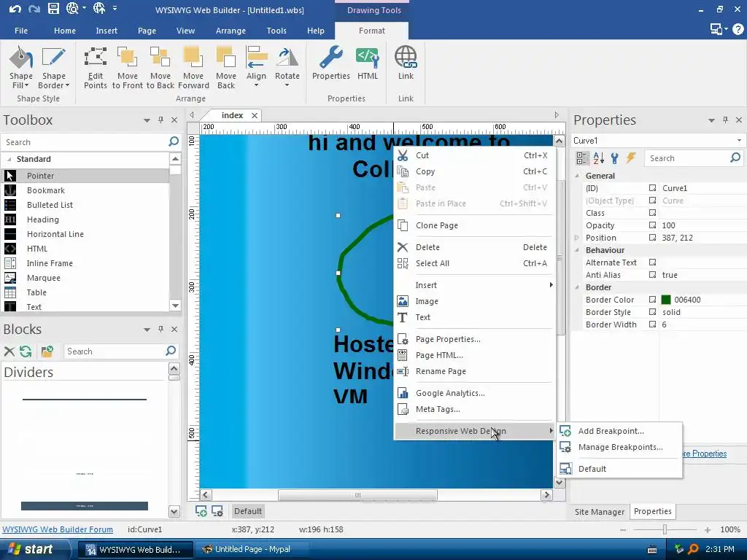Click the zoom in plus button
The width and height of the screenshot is (747, 560).
click(x=708, y=529)
